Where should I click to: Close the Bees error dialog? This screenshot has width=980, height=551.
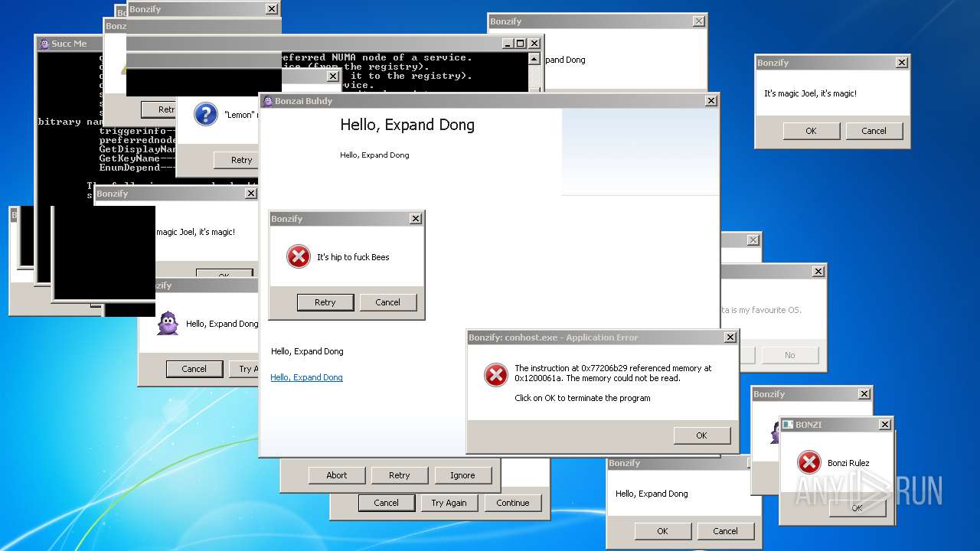coord(416,219)
